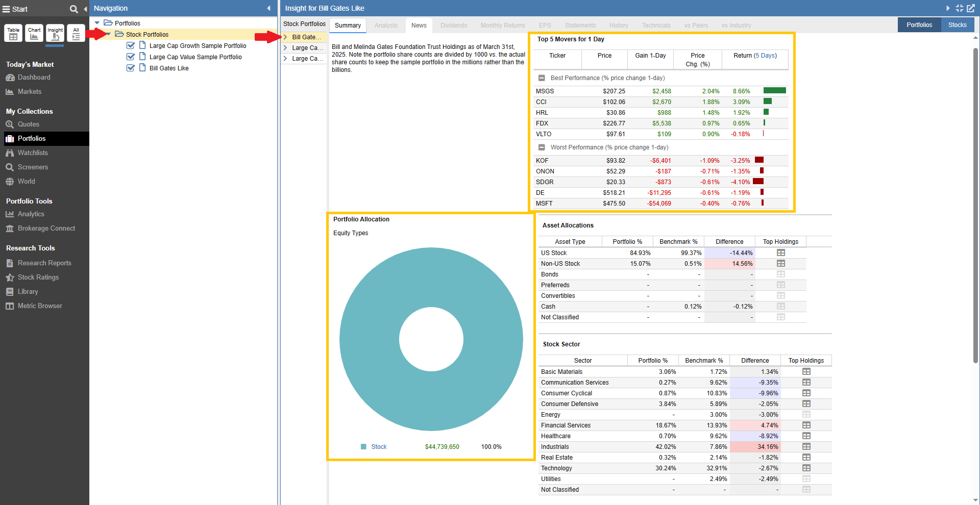This screenshot has width=980, height=505.
Task: Select Bill Gate… in Stock Portfolios list
Action: [306, 37]
